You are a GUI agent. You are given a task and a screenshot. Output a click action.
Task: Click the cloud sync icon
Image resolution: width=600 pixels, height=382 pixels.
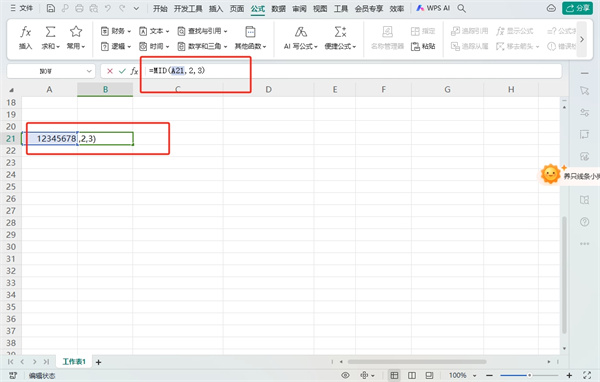[x=551, y=8]
